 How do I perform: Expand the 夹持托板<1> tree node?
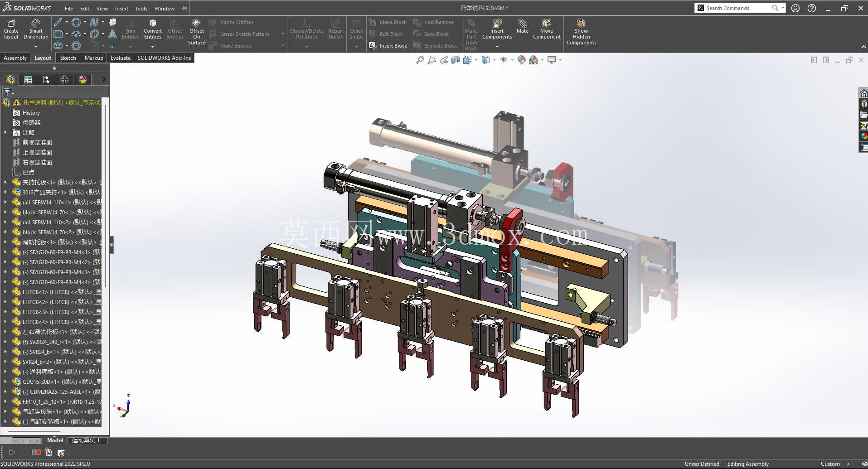[5, 182]
